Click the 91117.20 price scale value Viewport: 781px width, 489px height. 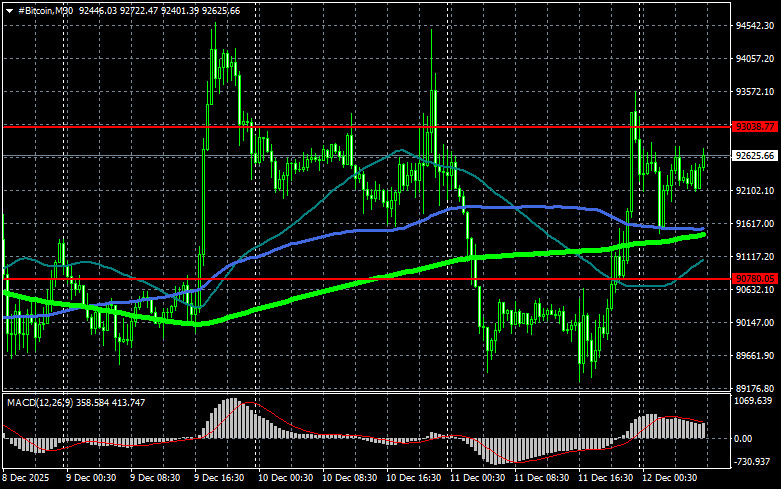point(755,256)
